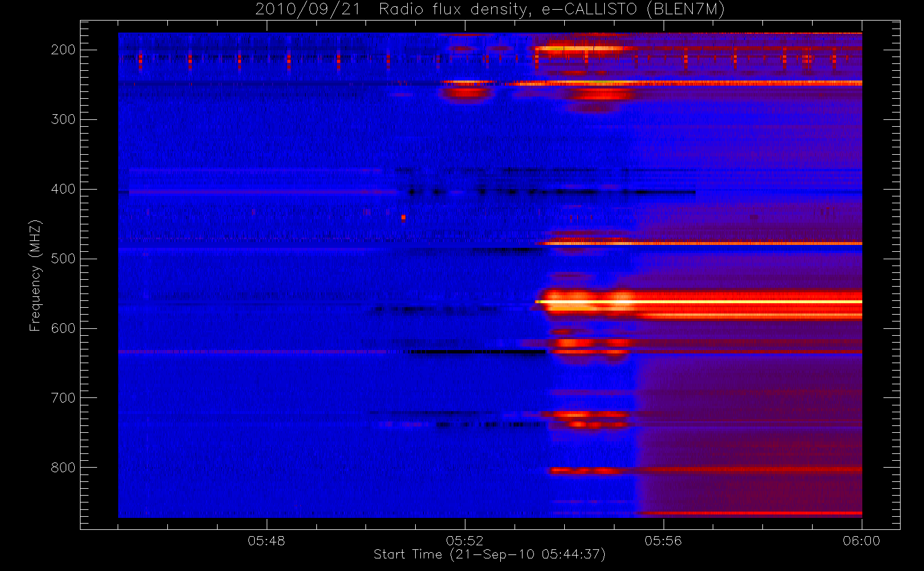Click the 05:56 time tick label
This screenshot has height=571, width=924.
point(663,541)
